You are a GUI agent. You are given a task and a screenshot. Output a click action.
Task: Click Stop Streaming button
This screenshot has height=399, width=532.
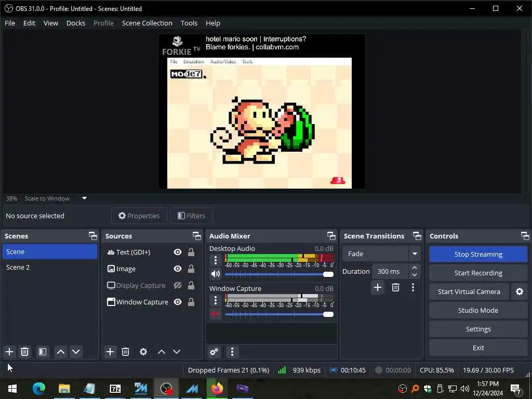point(478,254)
